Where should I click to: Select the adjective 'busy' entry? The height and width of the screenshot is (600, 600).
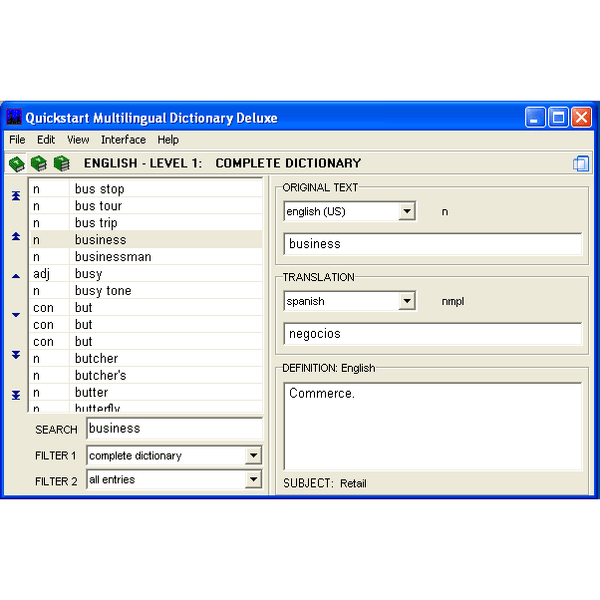click(146, 274)
